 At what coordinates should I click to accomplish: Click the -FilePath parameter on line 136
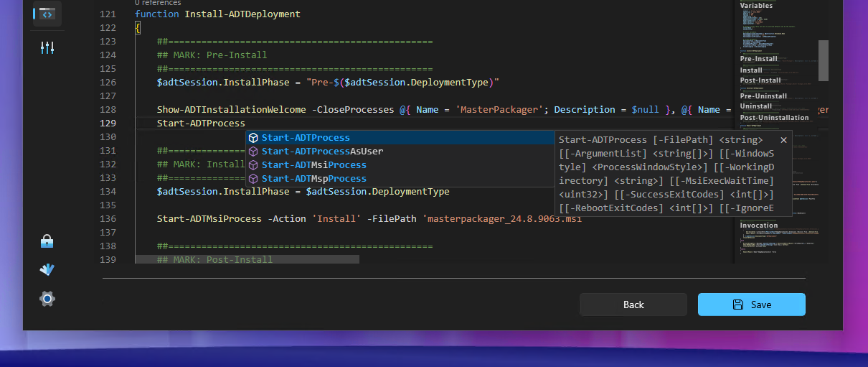point(392,219)
